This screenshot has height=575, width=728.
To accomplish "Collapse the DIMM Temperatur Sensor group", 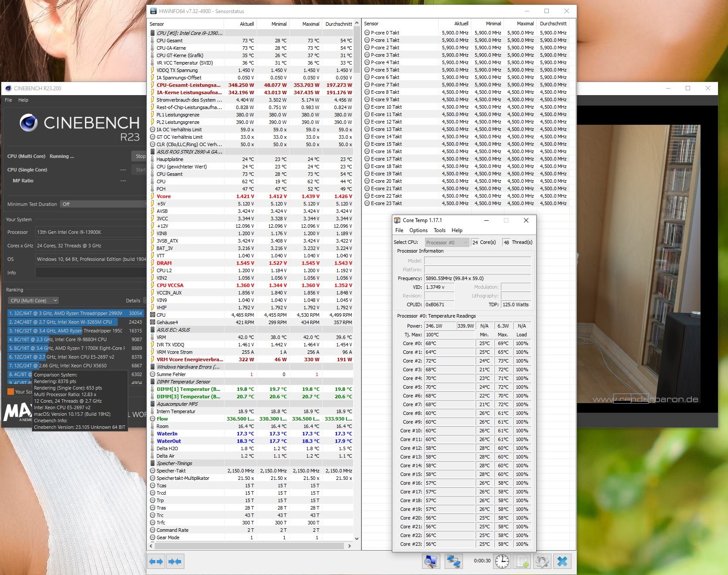I will coord(153,382).
